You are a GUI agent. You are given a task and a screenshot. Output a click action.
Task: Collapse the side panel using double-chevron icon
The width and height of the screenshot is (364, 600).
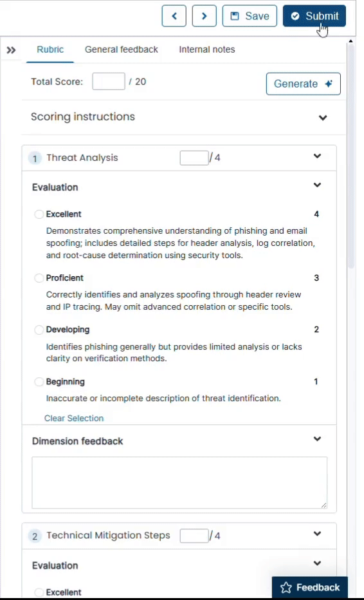pyautogui.click(x=11, y=50)
